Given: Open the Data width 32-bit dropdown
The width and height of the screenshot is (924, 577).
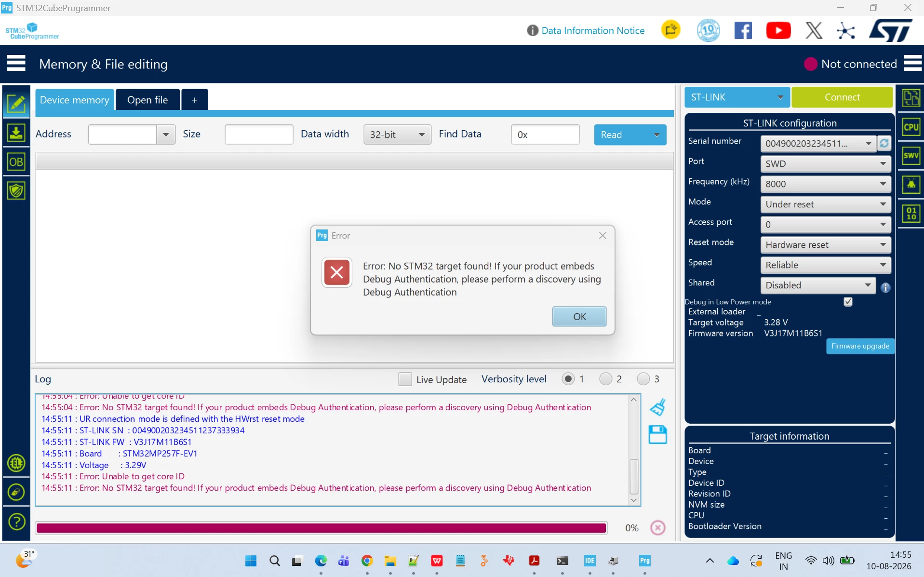Looking at the screenshot, I should point(397,134).
